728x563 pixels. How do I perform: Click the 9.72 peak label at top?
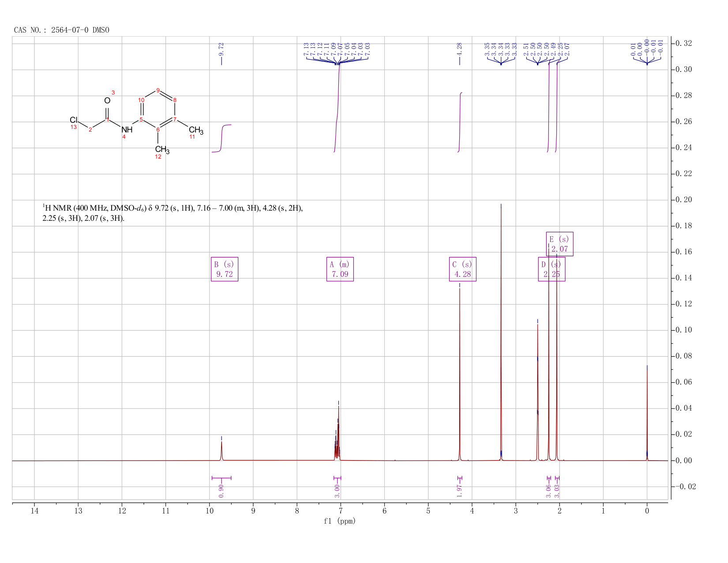[x=221, y=49]
